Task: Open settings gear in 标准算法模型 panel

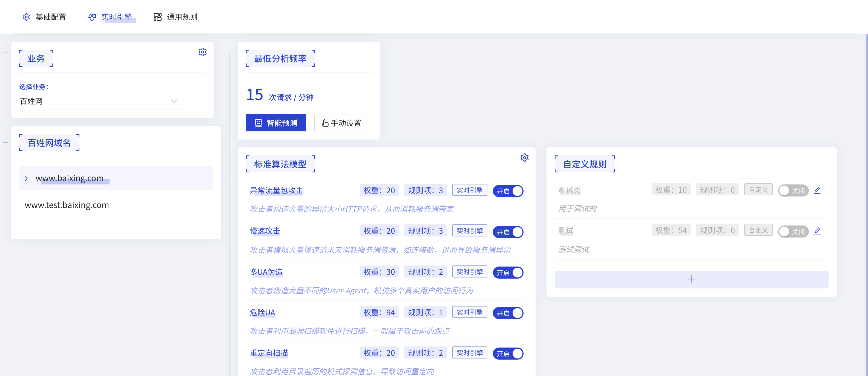Action: coord(524,158)
